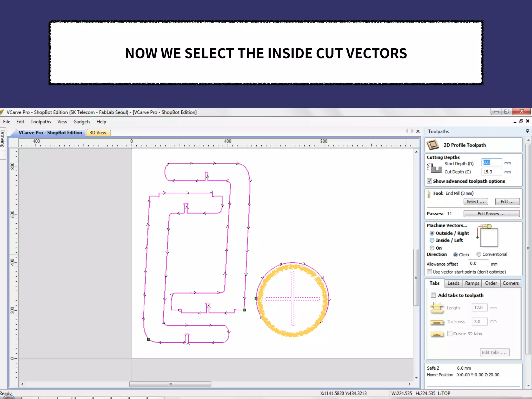
Task: Choose Conventional cut direction
Action: (x=479, y=254)
